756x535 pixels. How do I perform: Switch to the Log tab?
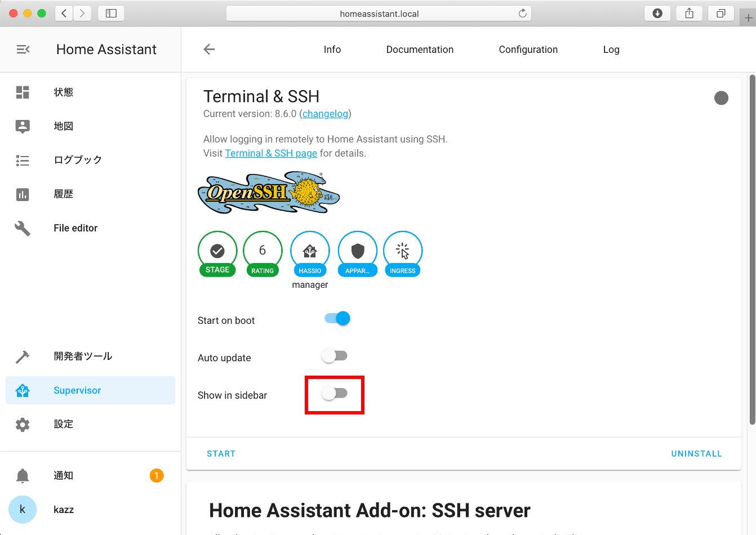click(x=611, y=50)
